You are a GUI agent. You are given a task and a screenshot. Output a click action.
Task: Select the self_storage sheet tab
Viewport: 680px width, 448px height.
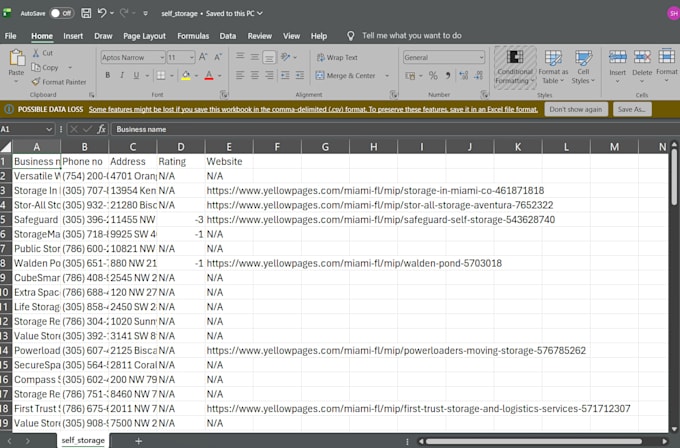click(x=83, y=440)
